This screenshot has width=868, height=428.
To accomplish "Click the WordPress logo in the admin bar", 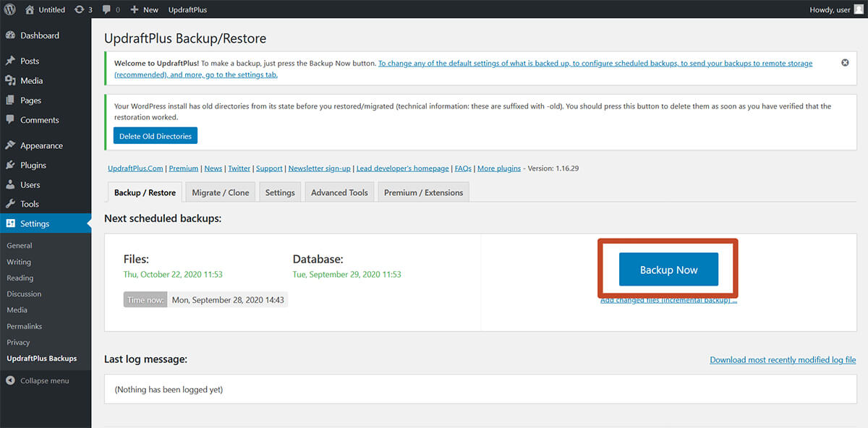I will coord(10,9).
